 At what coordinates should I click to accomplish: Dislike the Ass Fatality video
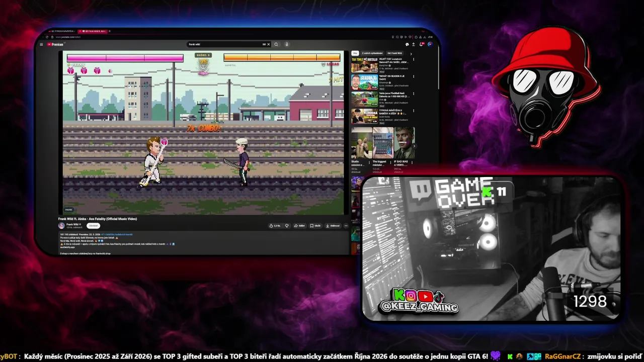pos(287,226)
